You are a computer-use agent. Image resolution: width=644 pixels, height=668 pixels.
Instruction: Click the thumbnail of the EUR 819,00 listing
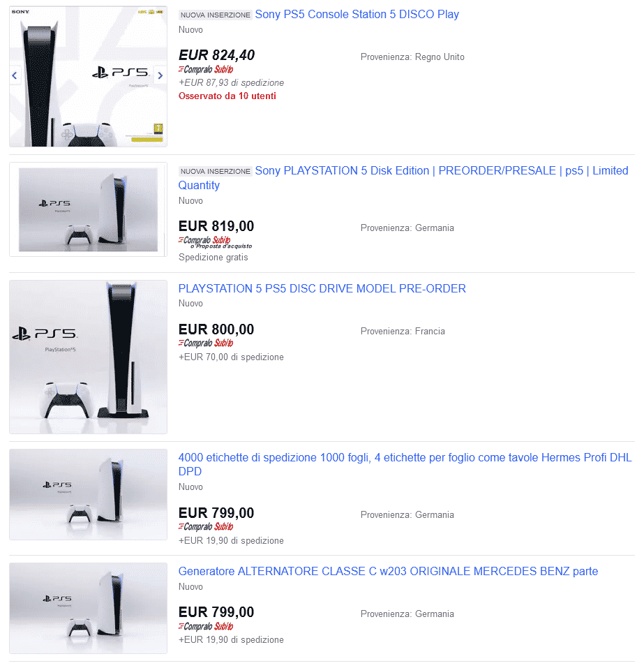88,209
